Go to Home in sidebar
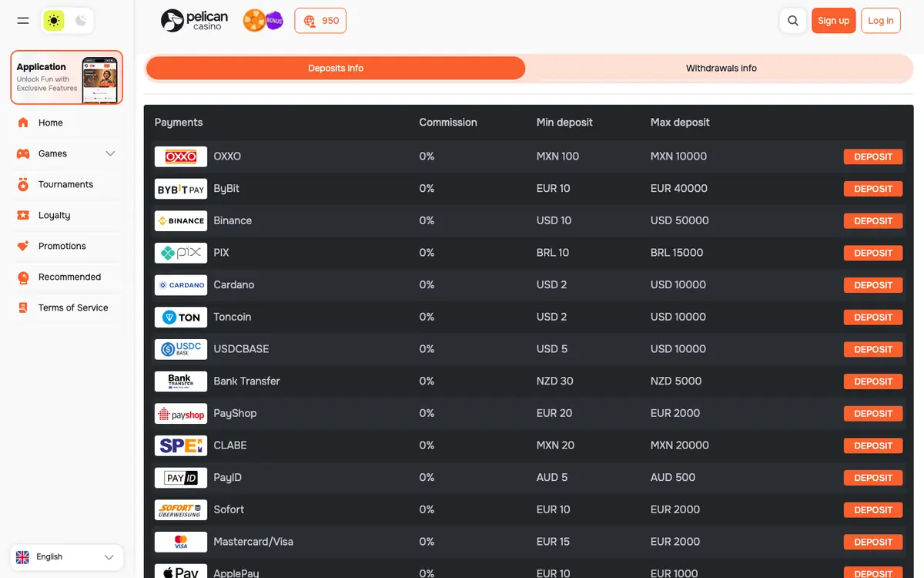924x578 pixels. click(x=67, y=123)
